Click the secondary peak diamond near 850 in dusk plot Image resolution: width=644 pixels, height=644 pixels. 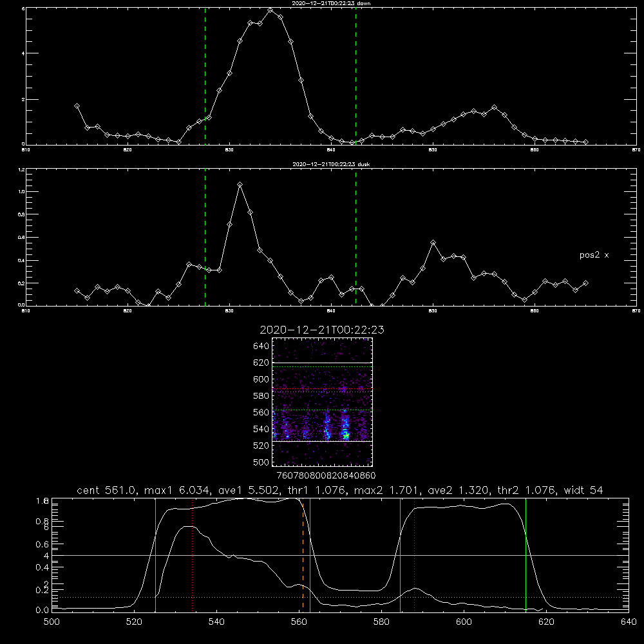pos(433,243)
